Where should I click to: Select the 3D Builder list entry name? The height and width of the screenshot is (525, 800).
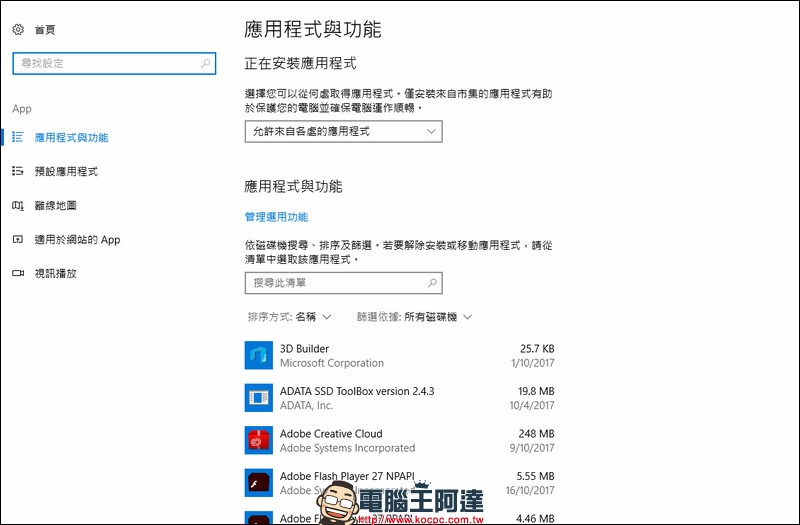(305, 349)
